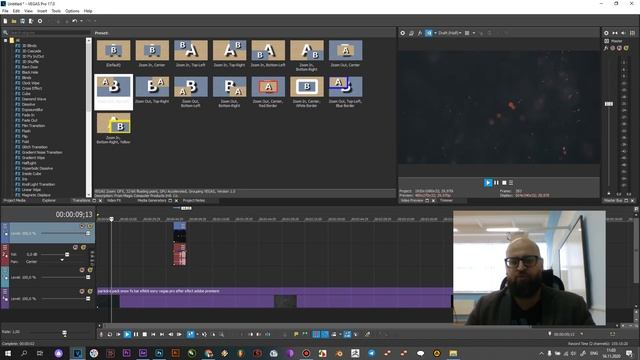
Task: Toggle mute on the audio track
Action: 75,247
